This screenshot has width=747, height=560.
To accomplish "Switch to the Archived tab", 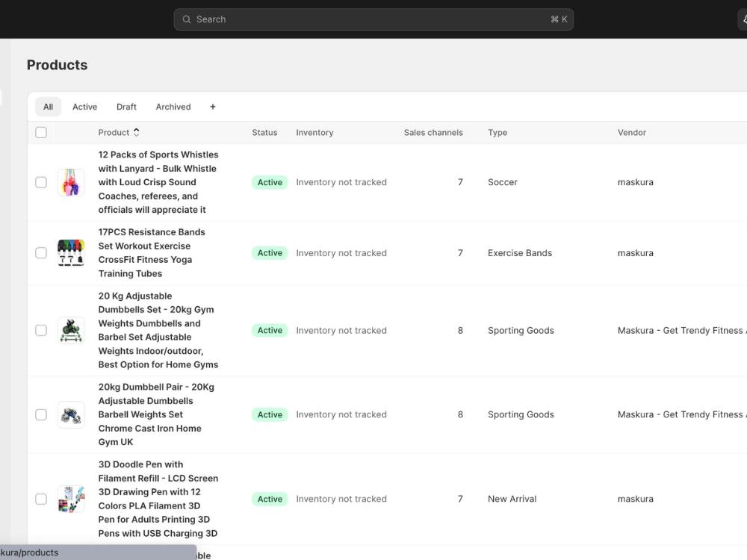I will (173, 107).
